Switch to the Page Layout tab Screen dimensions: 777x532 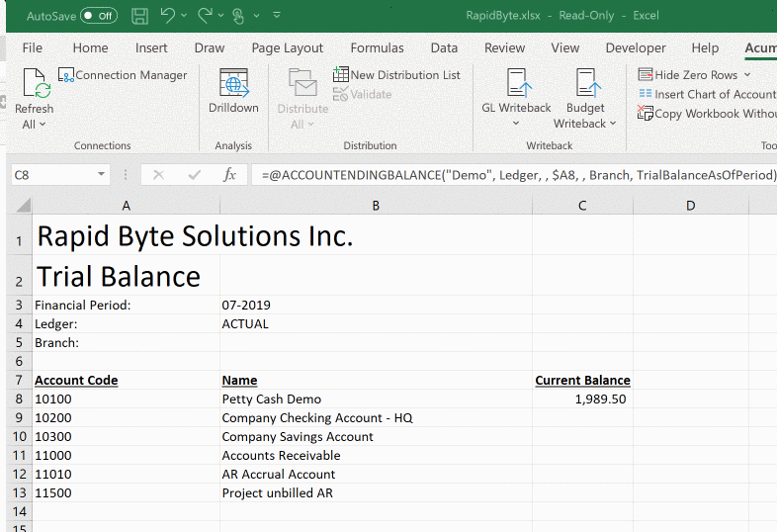pos(288,48)
